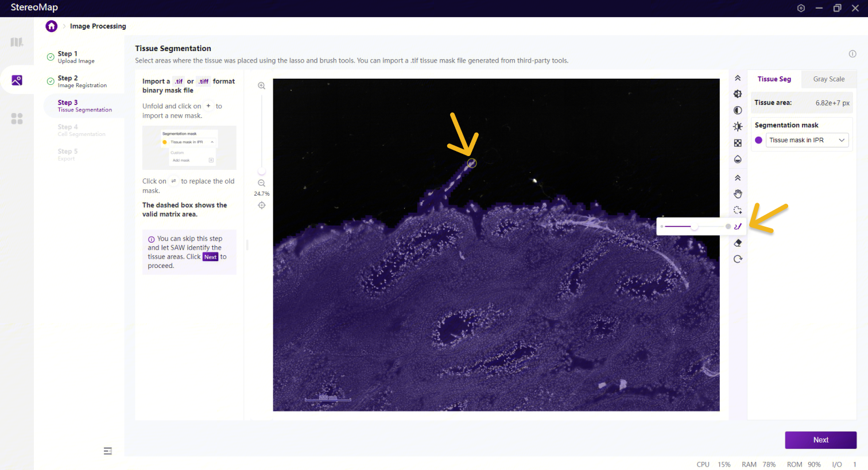Viewport: 868px width, 470px height.
Task: Click the zoom out magnifier
Action: coord(261,183)
